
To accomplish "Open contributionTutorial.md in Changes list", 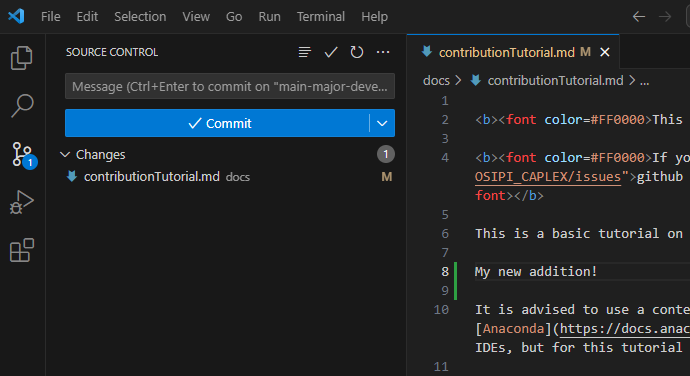I will [152, 177].
